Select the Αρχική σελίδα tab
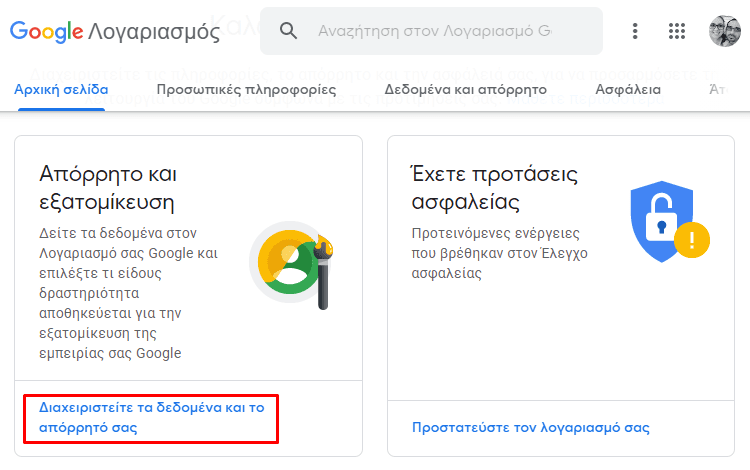The height and width of the screenshot is (470, 750). pyautogui.click(x=61, y=89)
